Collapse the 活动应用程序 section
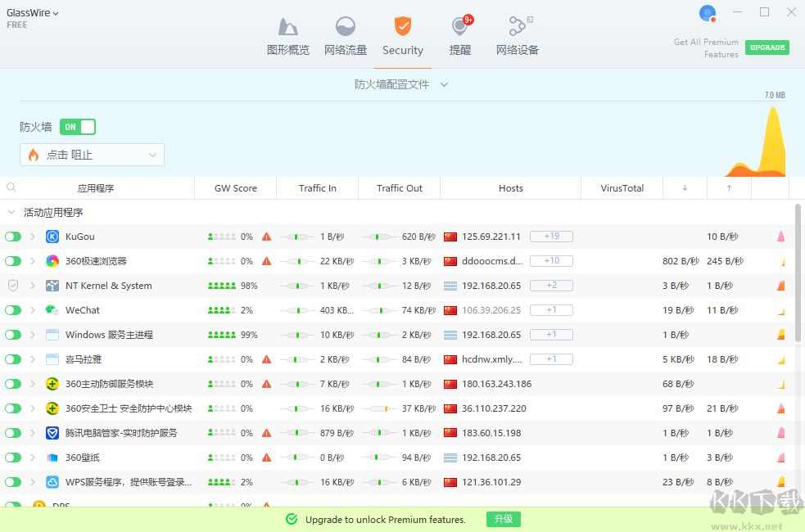Viewport: 805px width, 532px height. coord(11,212)
